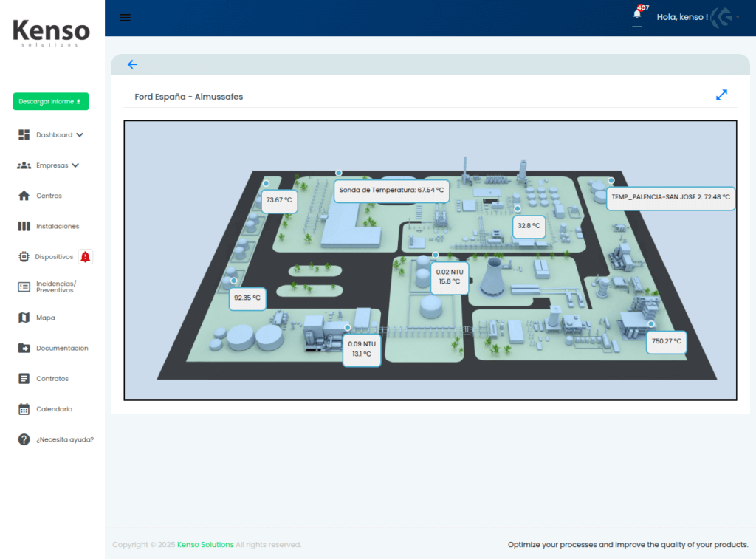Open the Instalaciones menu item
756x559 pixels.
pos(58,226)
